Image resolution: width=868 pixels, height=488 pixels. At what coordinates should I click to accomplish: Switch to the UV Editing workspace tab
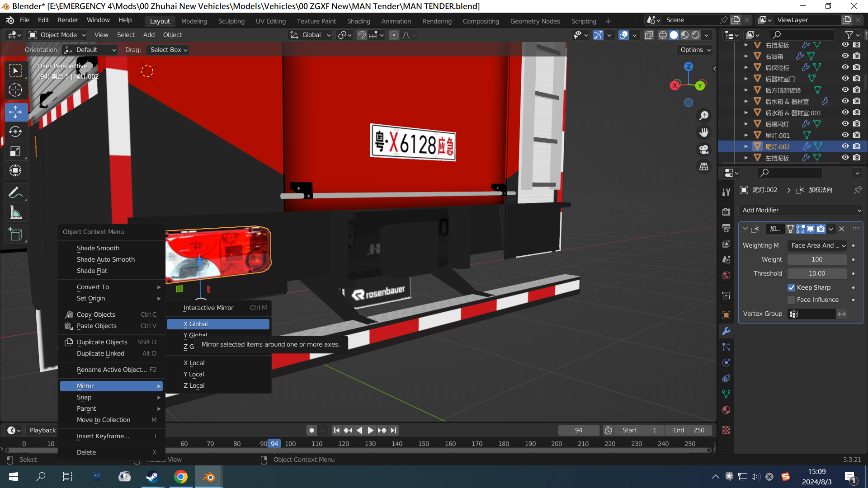pos(270,21)
